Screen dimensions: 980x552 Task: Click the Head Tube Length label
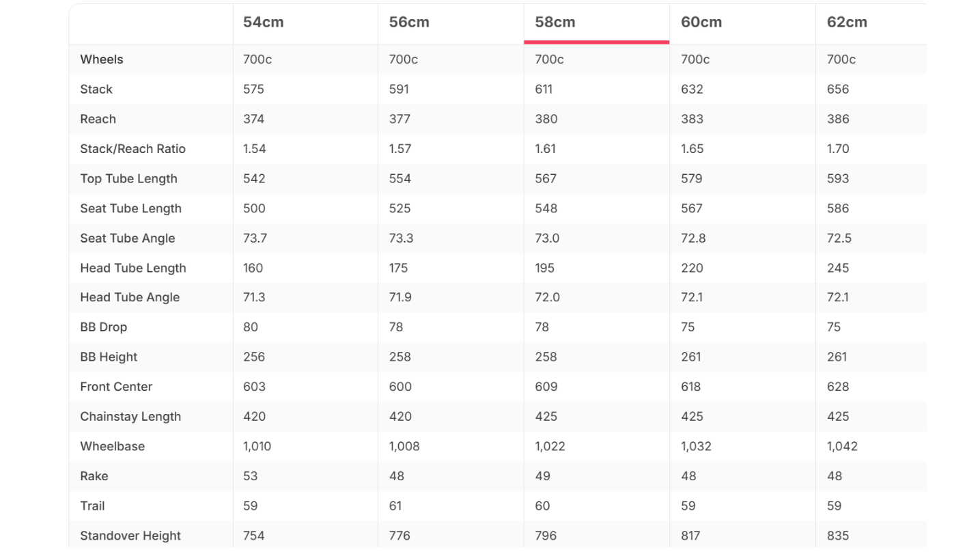133,268
